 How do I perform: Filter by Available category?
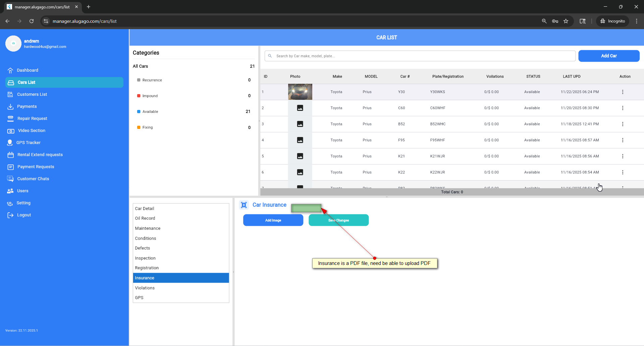click(x=150, y=112)
